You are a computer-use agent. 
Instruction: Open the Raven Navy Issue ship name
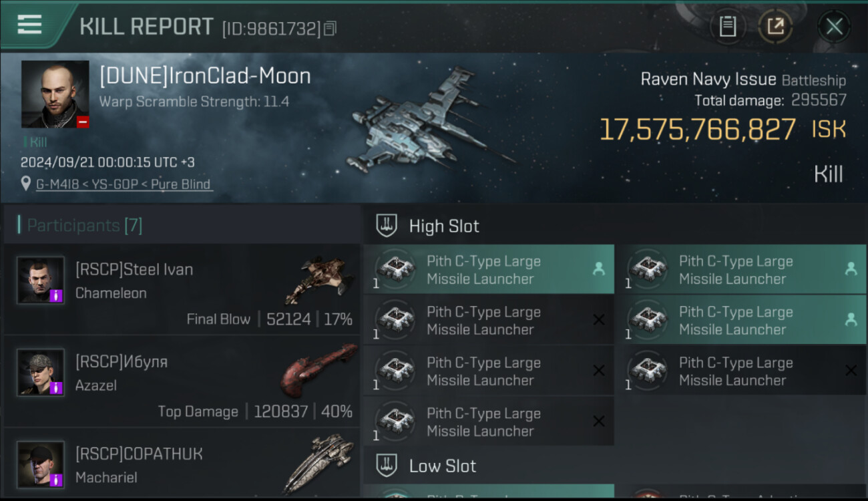pos(708,79)
